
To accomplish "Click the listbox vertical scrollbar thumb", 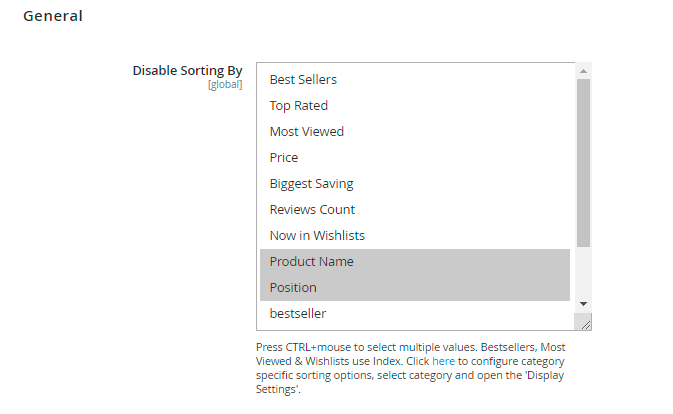I will [584, 162].
